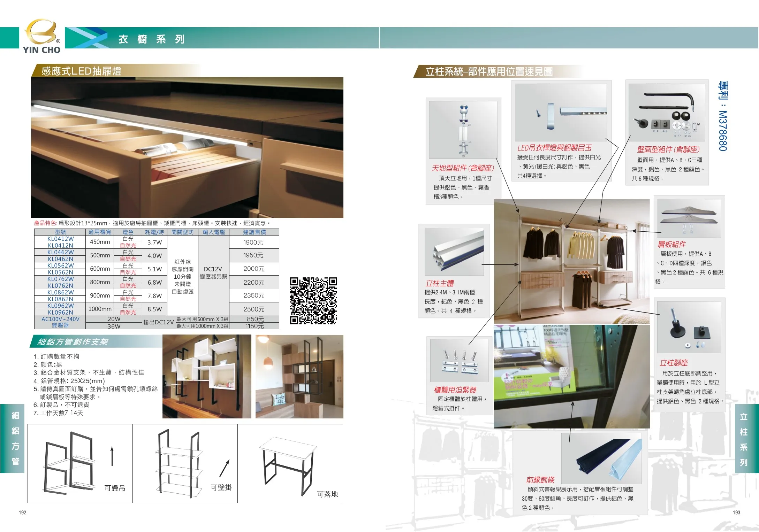759x532 pixels.
Task: Click model number KL0562W
Action: (x=60, y=265)
